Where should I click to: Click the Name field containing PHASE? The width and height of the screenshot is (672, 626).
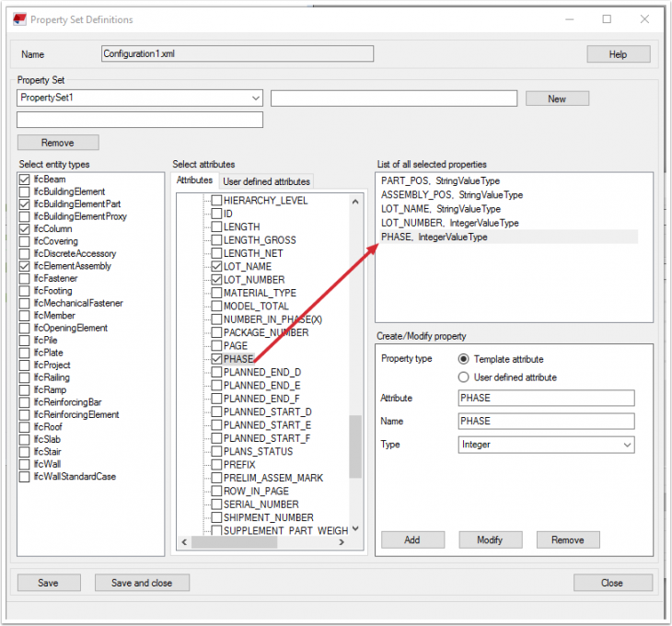(546, 421)
